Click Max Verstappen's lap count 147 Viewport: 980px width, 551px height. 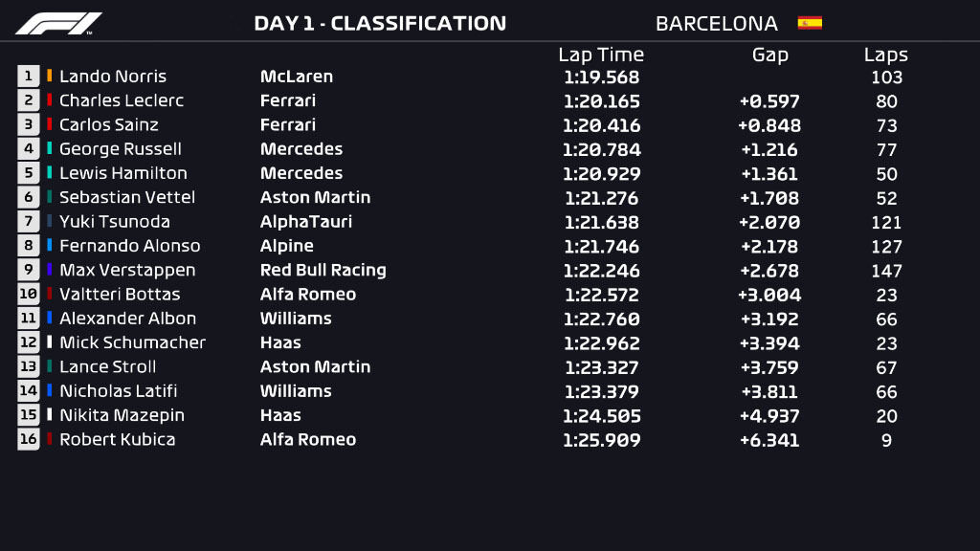click(x=886, y=271)
